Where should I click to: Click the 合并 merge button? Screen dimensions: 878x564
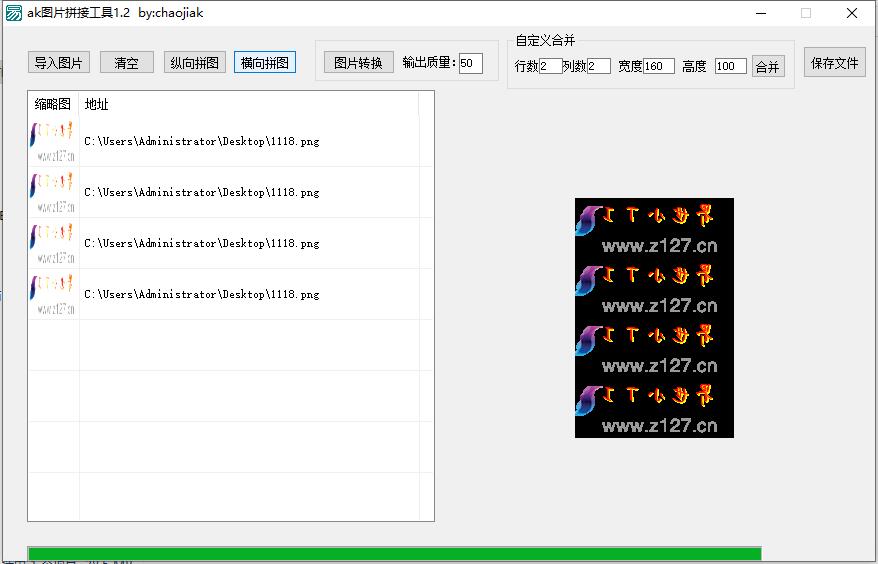point(768,67)
